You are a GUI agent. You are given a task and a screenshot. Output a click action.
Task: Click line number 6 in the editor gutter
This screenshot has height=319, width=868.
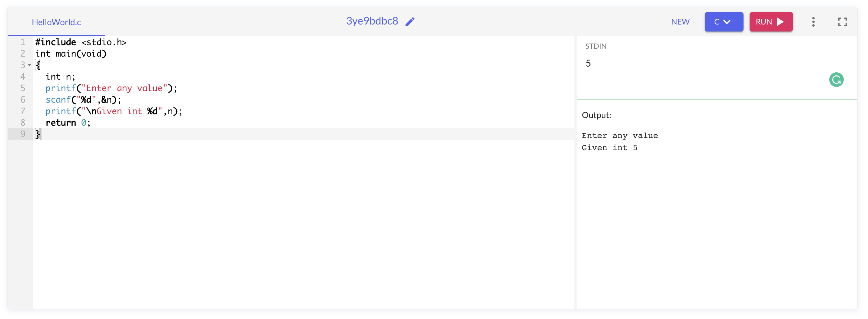click(23, 99)
